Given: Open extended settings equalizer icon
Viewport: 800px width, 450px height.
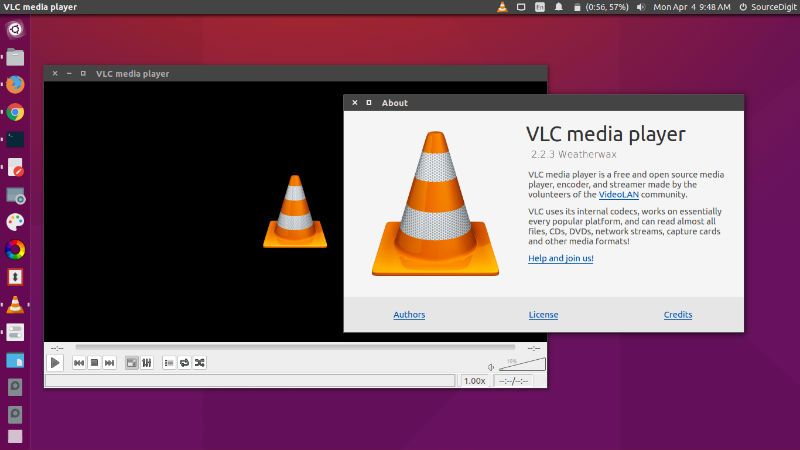Looking at the screenshot, I should click(x=147, y=363).
